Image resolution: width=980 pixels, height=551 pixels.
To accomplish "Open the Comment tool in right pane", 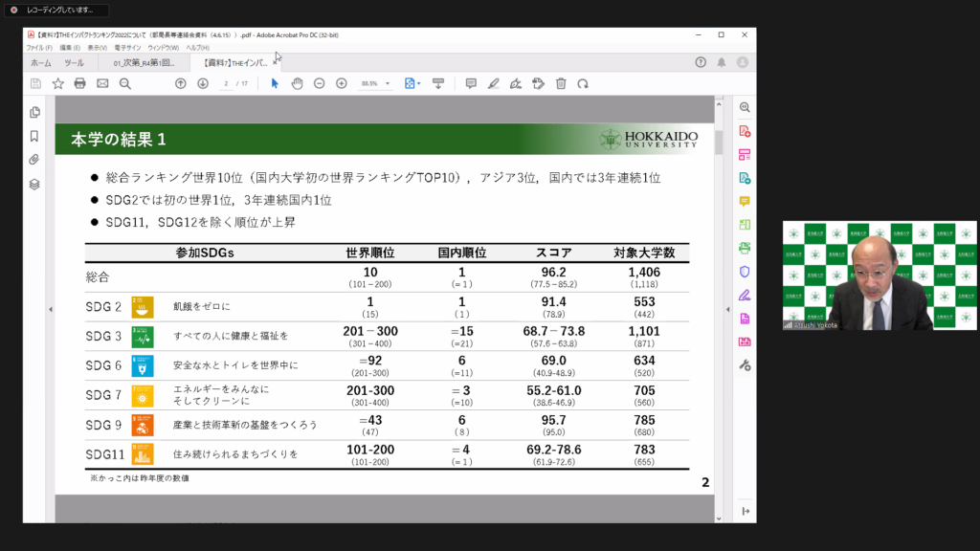I will click(745, 201).
